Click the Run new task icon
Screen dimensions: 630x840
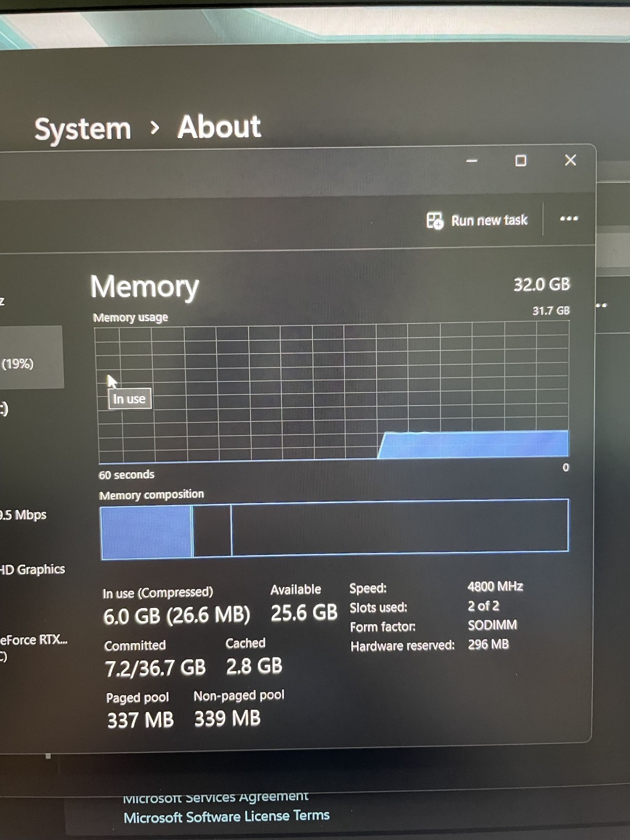click(x=435, y=221)
